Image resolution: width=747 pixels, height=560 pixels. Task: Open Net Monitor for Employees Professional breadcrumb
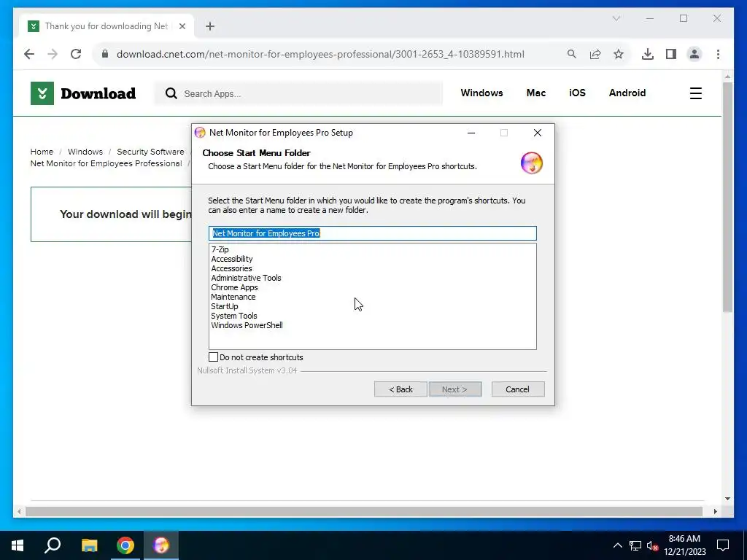pos(107,163)
